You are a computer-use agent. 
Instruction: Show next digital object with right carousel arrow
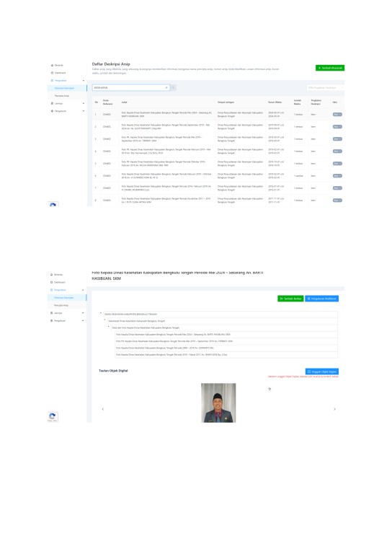tap(334, 409)
